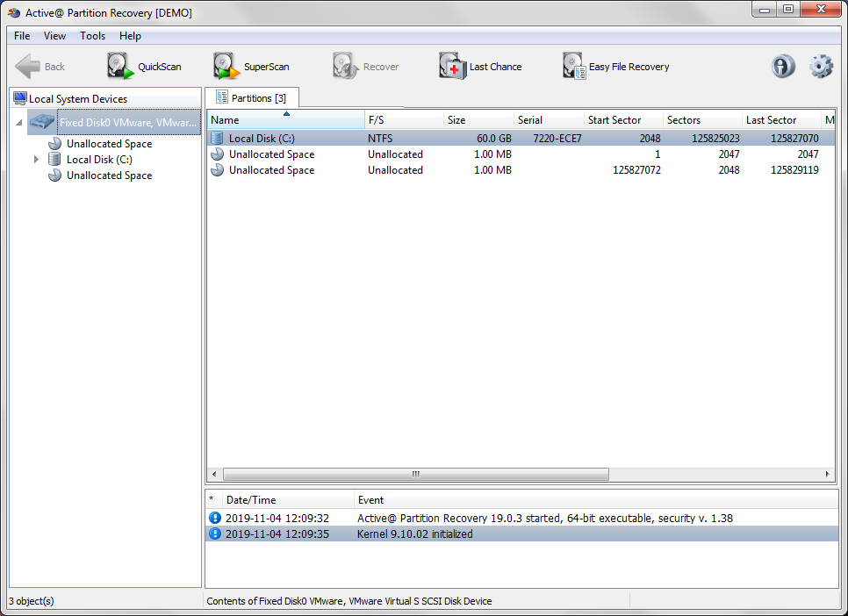Screen dimensions: 848x616
Task: Click the 7220-ECE7 serial value
Action: click(x=557, y=139)
